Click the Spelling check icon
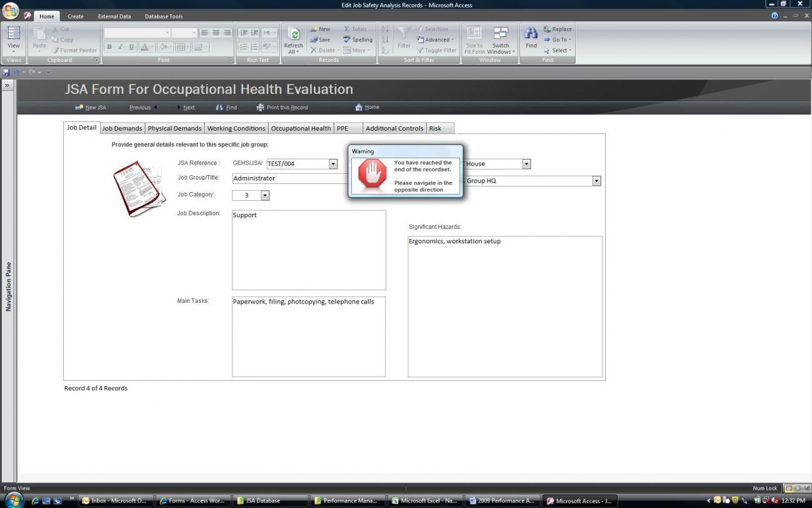Image resolution: width=812 pixels, height=508 pixels. point(347,39)
